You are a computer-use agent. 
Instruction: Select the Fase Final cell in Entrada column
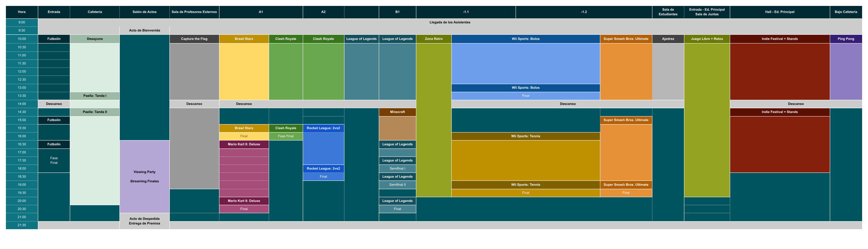54,161
